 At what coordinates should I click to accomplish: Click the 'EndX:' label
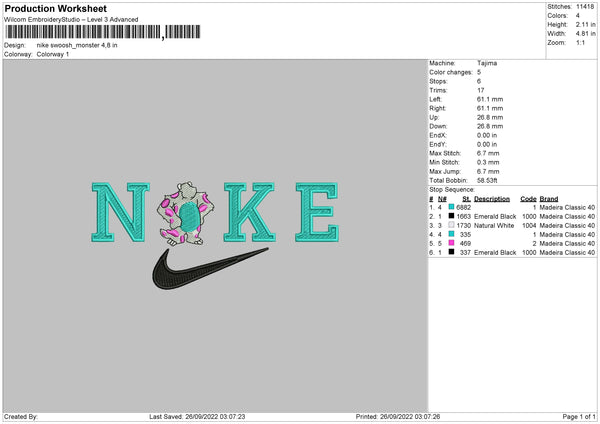point(438,135)
